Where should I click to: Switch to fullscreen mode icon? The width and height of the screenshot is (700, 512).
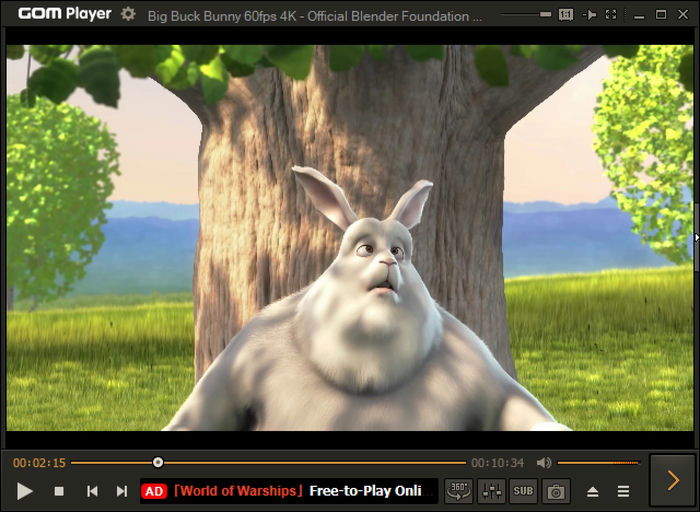click(611, 15)
